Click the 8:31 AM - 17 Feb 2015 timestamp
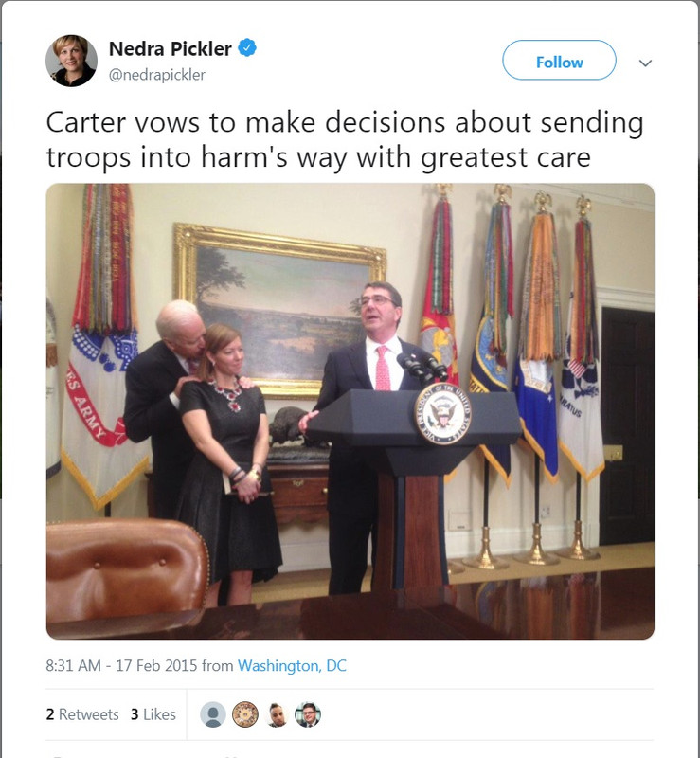The width and height of the screenshot is (700, 758). coord(121,666)
